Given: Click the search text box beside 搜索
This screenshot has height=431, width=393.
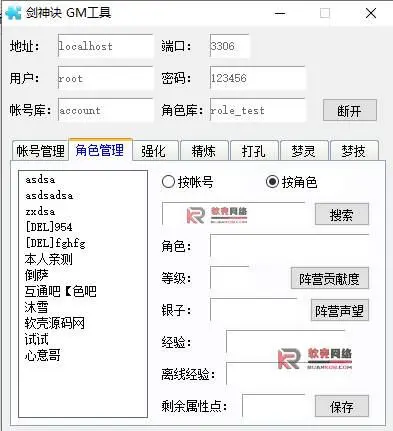Looking at the screenshot, I should click(x=233, y=214).
